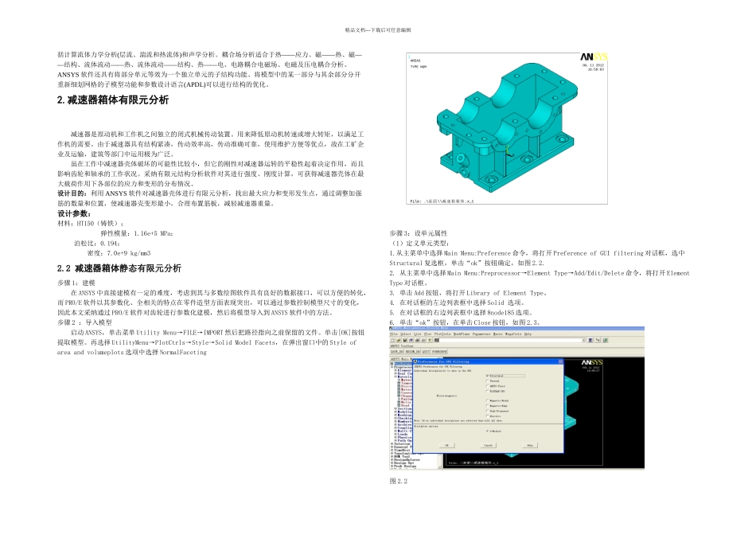Image resolution: width=756 pixels, height=535 pixels.
Task: Click into the ANSYS command input field
Action: pos(509,340)
